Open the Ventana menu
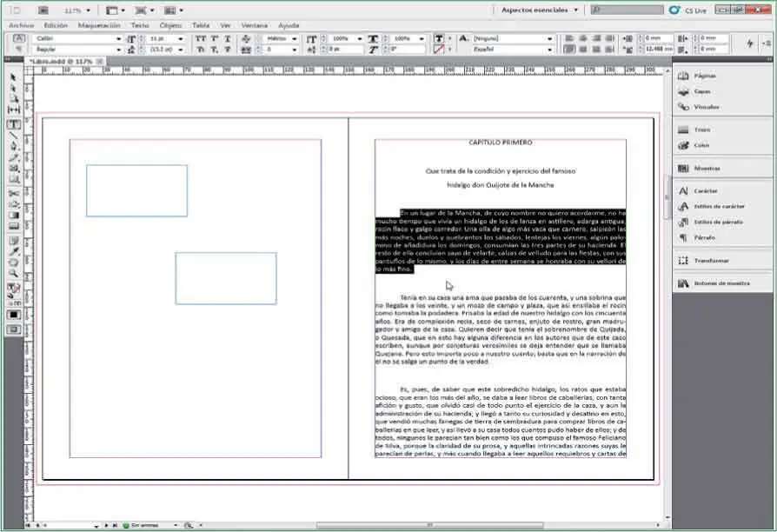This screenshot has width=777, height=532. pos(254,25)
